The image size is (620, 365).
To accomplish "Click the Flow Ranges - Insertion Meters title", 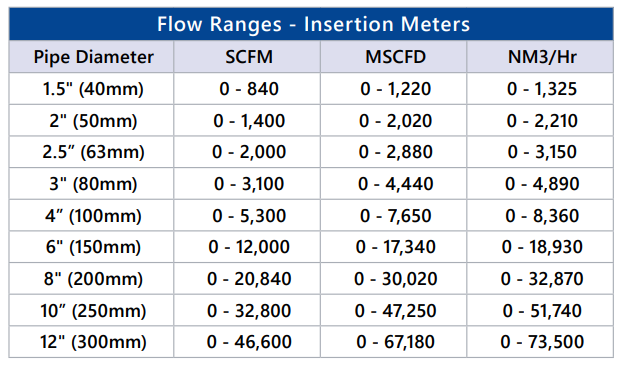I will (x=314, y=24).
